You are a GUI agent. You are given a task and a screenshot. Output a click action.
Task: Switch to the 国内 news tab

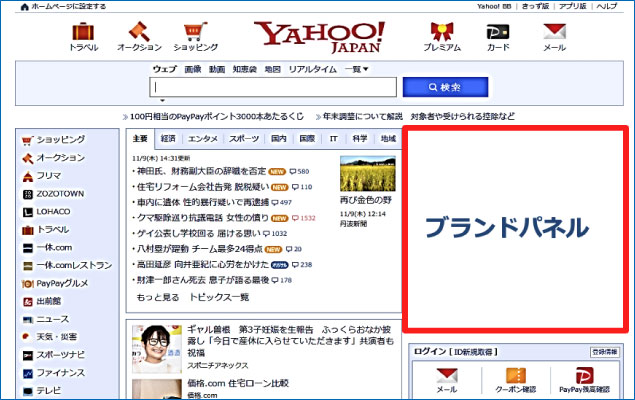pyautogui.click(x=279, y=139)
